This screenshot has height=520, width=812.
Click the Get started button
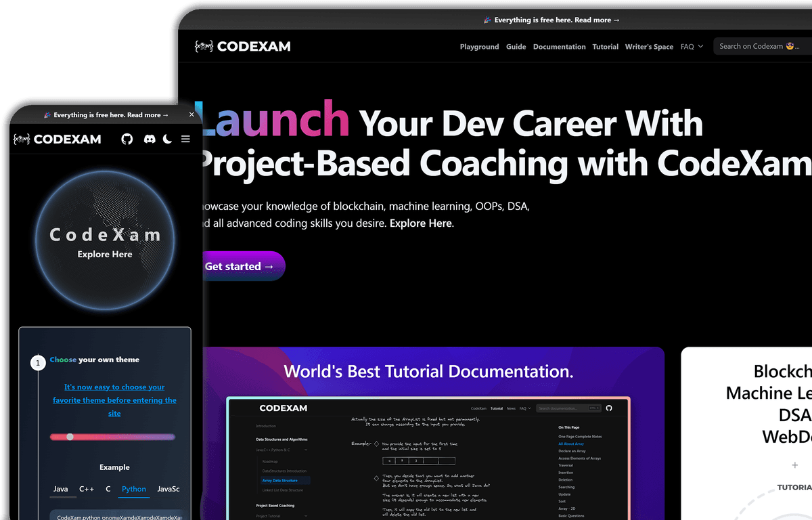click(244, 266)
